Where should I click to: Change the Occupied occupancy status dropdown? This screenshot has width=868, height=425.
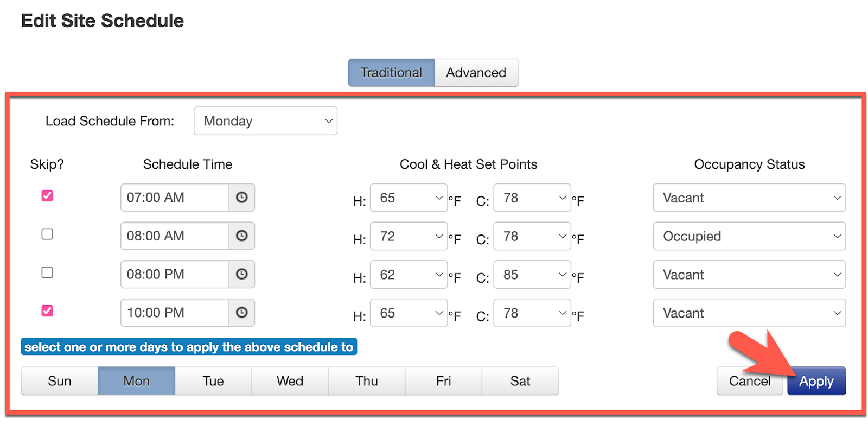pos(749,237)
